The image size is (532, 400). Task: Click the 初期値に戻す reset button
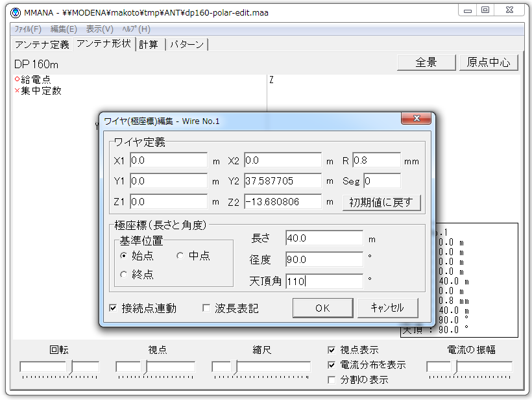[x=381, y=202]
